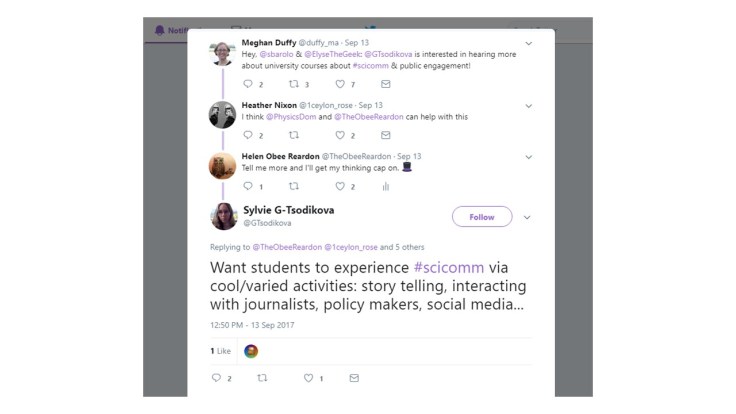The image size is (736, 414).
Task: Reply to Meghan Duffy's tweet
Action: [248, 84]
